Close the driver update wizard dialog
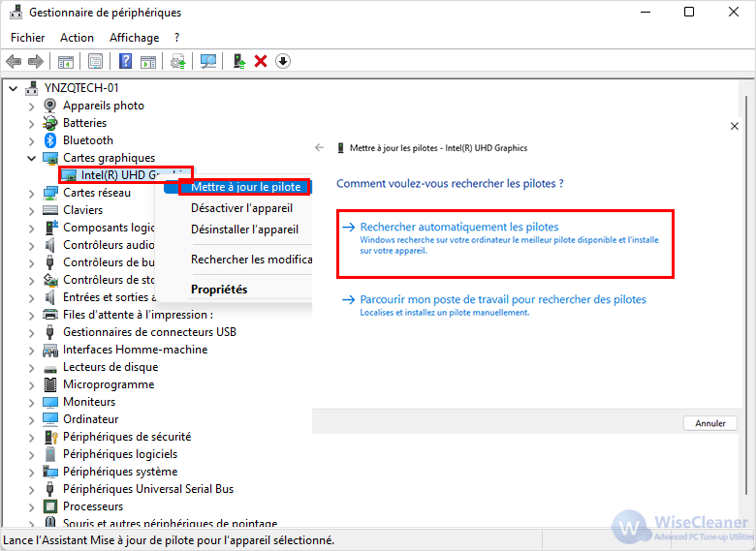756x551 pixels. pyautogui.click(x=735, y=126)
